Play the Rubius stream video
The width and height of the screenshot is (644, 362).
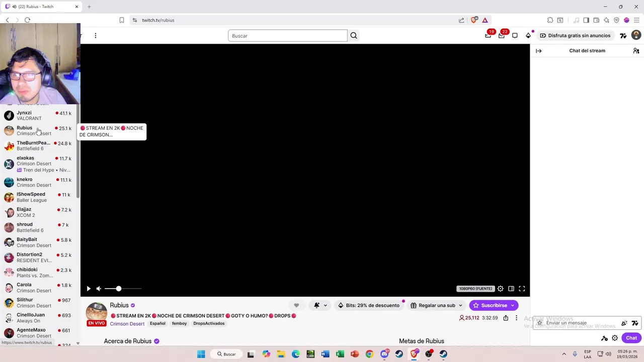[x=89, y=289]
